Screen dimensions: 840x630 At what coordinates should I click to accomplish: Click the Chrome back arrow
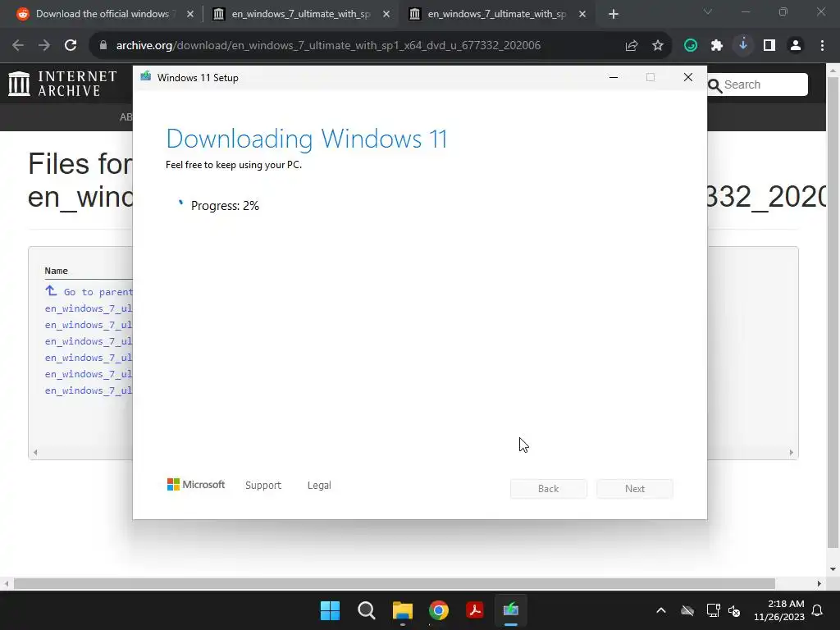click(18, 46)
